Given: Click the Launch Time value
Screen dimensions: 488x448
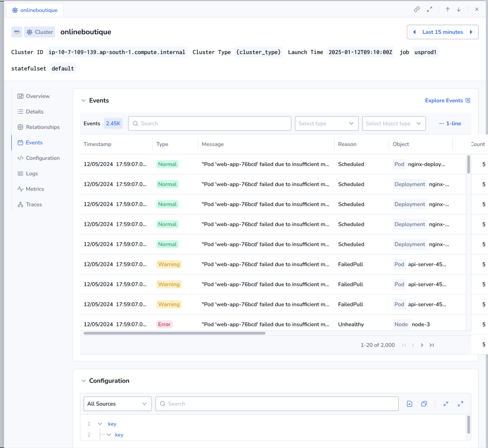Looking at the screenshot, I should (361, 52).
